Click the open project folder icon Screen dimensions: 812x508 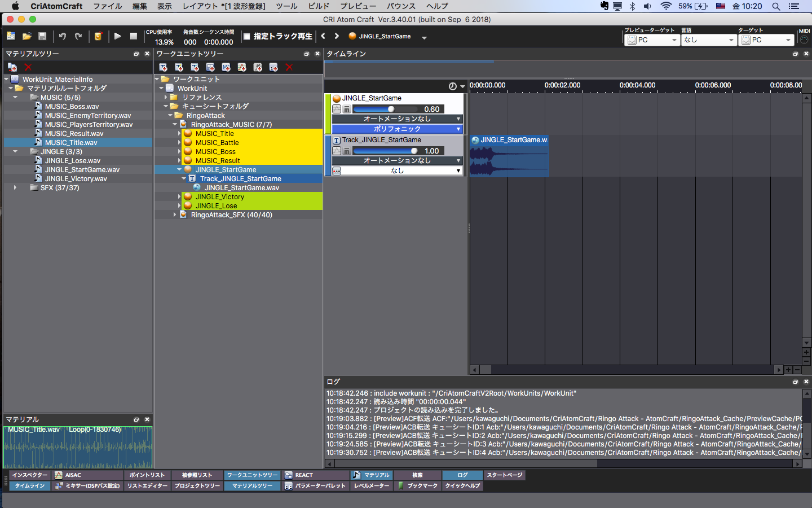pyautogui.click(x=27, y=36)
